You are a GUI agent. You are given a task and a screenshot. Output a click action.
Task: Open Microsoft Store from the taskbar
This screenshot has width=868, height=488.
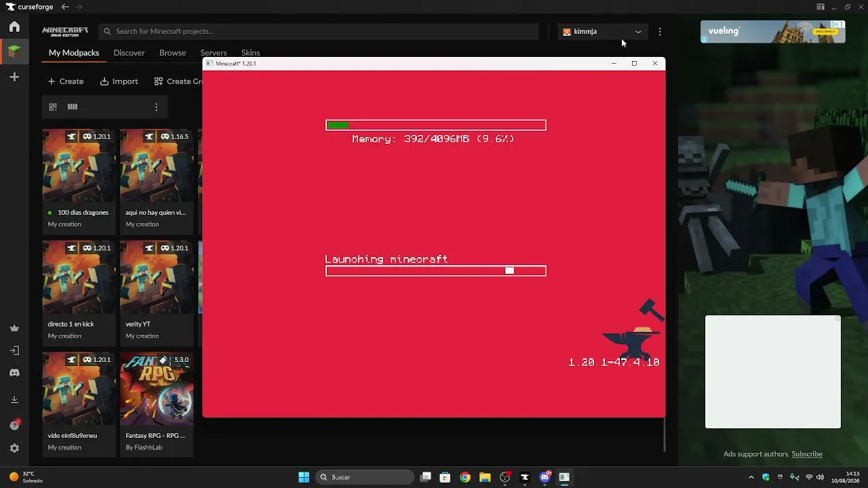[x=445, y=477]
